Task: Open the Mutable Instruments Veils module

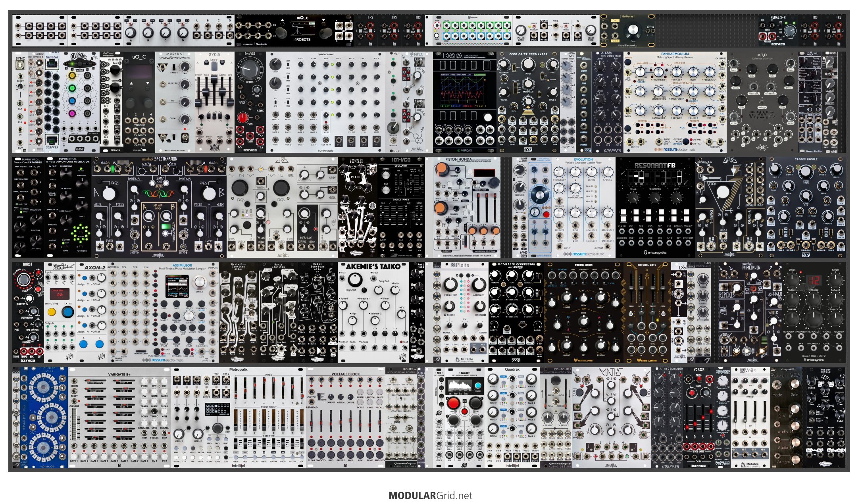Action: [750, 417]
